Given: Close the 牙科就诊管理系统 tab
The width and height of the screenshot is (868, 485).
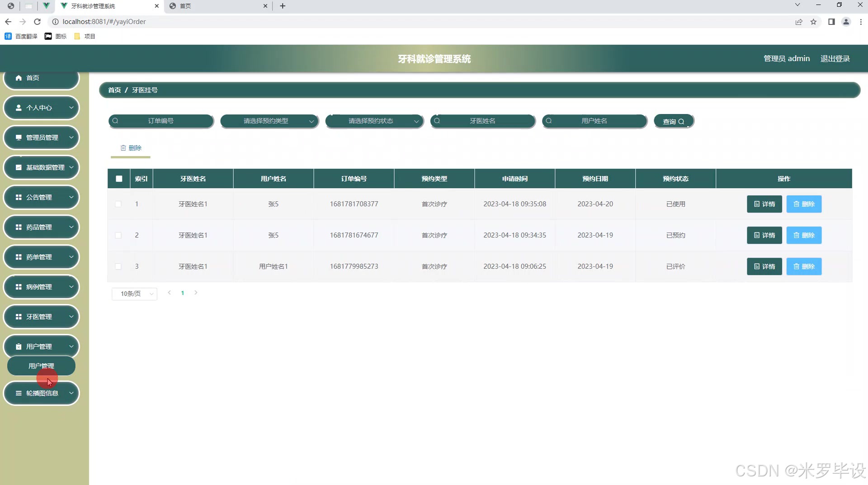Looking at the screenshot, I should coord(157,6).
